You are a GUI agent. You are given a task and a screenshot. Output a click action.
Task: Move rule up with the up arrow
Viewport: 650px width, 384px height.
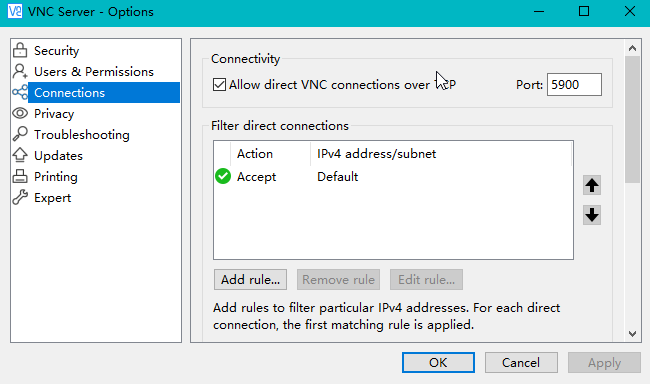(x=592, y=185)
